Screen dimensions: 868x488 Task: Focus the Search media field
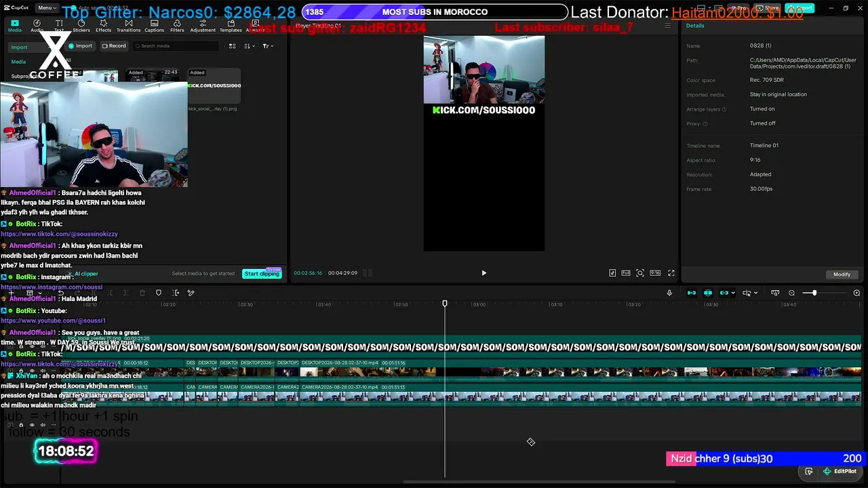pos(176,46)
